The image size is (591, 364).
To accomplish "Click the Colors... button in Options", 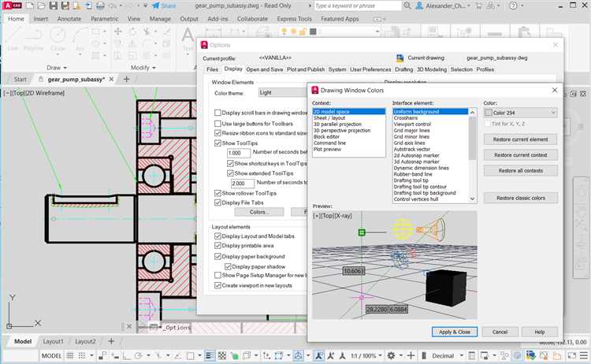I will [x=259, y=212].
